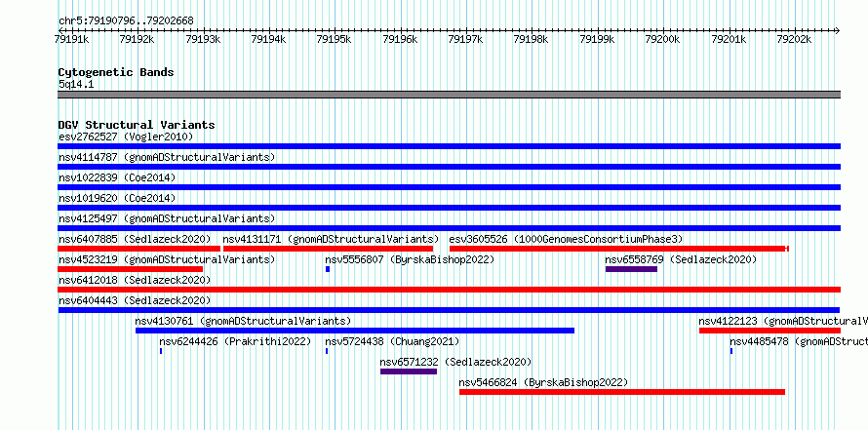Viewport: 868px width, 430px height.
Task: Click the 79197k ruler tick label
Action: coord(465,39)
